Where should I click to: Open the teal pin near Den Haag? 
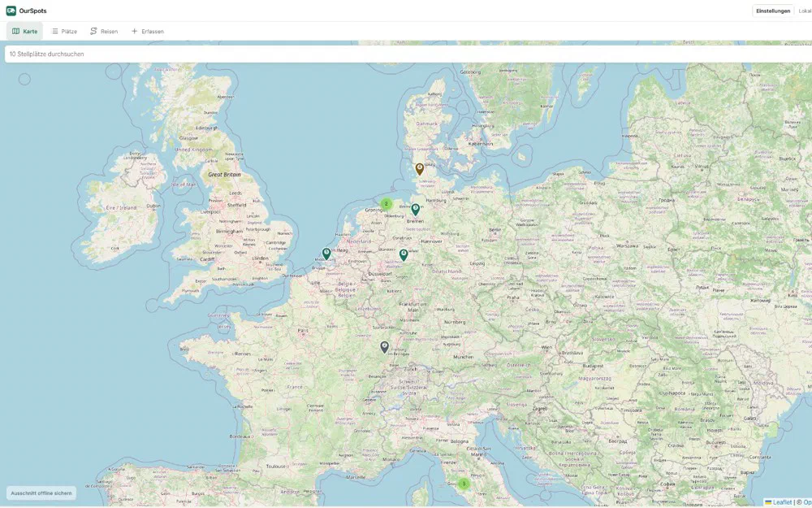[326, 254]
